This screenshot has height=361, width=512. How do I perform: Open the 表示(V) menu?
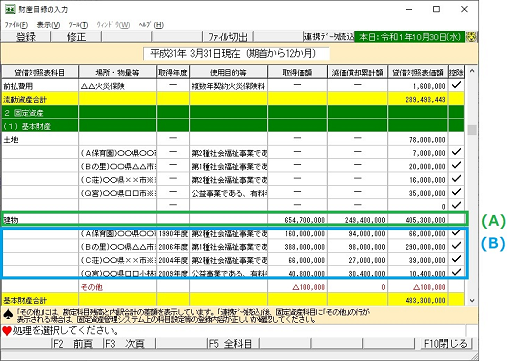pos(48,25)
